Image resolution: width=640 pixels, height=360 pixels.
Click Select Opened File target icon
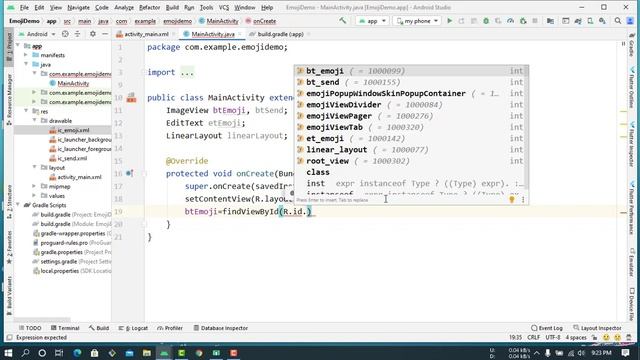pyautogui.click(x=65, y=34)
